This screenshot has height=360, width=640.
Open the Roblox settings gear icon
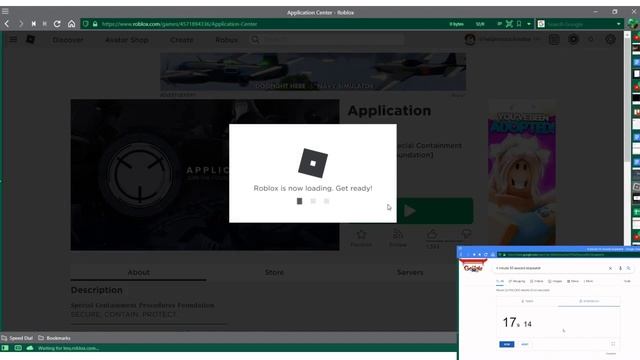[x=610, y=39]
